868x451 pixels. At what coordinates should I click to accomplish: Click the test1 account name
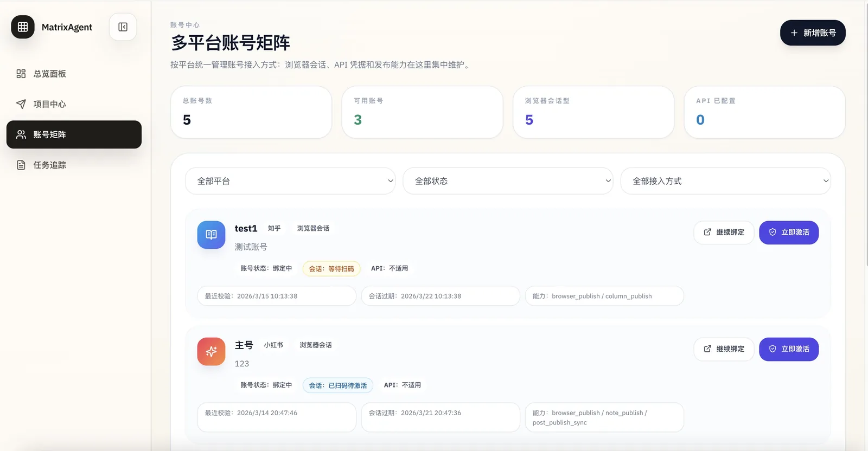click(x=246, y=229)
